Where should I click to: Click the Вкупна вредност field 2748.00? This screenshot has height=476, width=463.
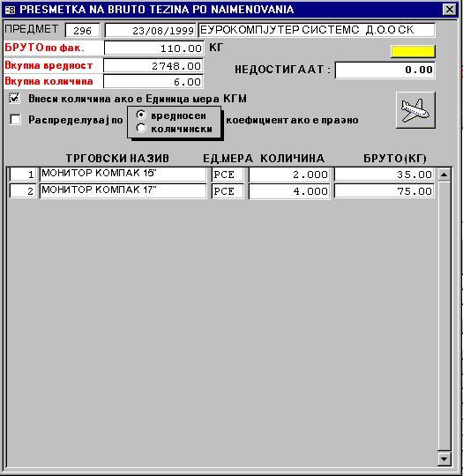[x=153, y=66]
